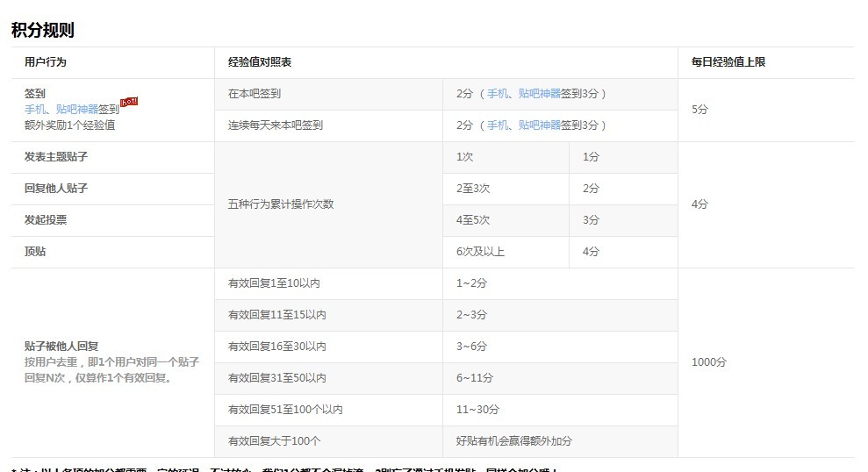The height and width of the screenshot is (472, 868).
Task: Click the 按用户去重 explanation text
Action: (x=111, y=370)
